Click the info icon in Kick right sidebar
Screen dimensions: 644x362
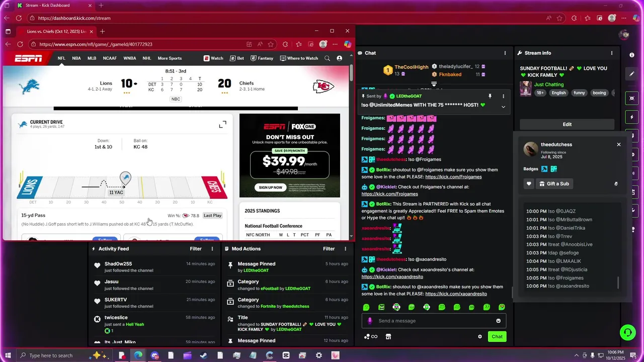[632, 55]
